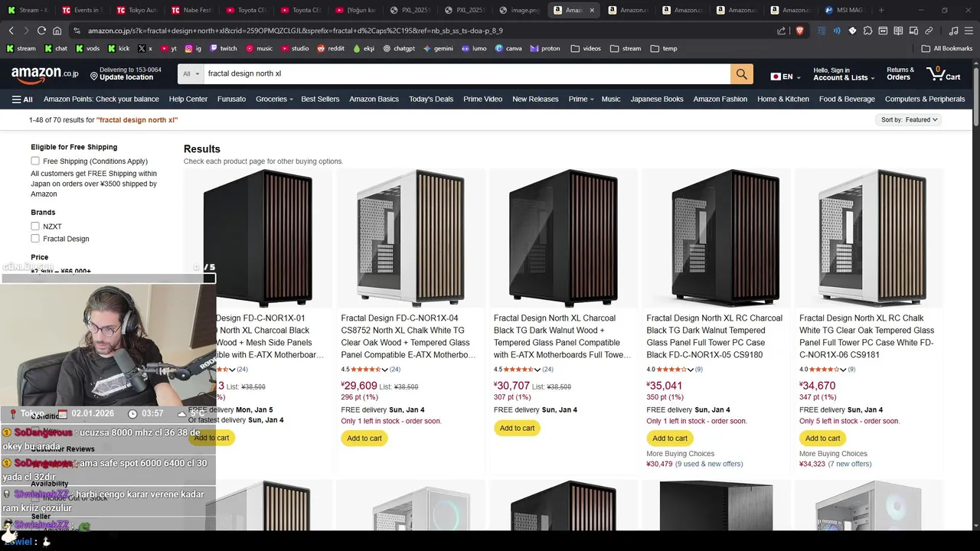Check the NZXT brand filter
Screen dimensions: 980x551
pyautogui.click(x=35, y=227)
